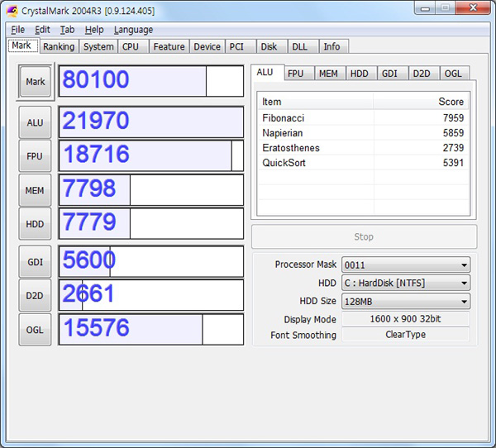Run the MEM benchmark button
Viewport: 496px width, 448px height.
(35, 190)
